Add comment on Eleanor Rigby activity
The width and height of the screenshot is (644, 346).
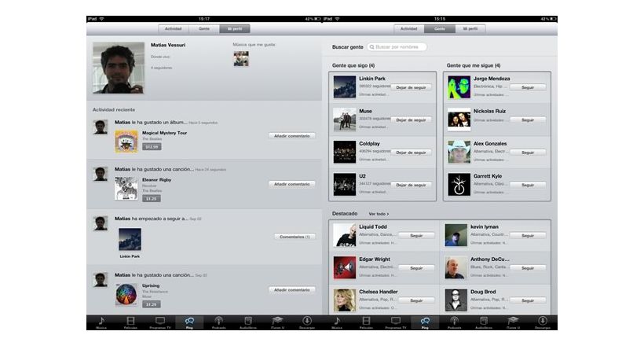pyautogui.click(x=292, y=184)
